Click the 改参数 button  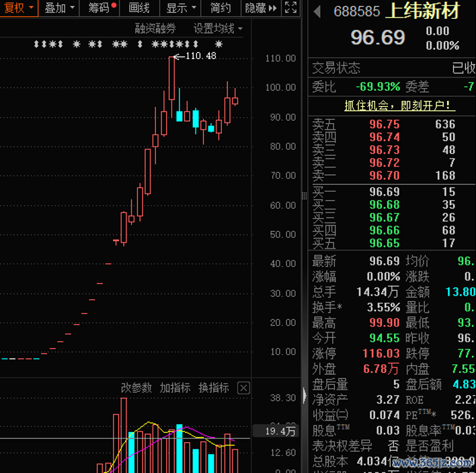(x=136, y=388)
